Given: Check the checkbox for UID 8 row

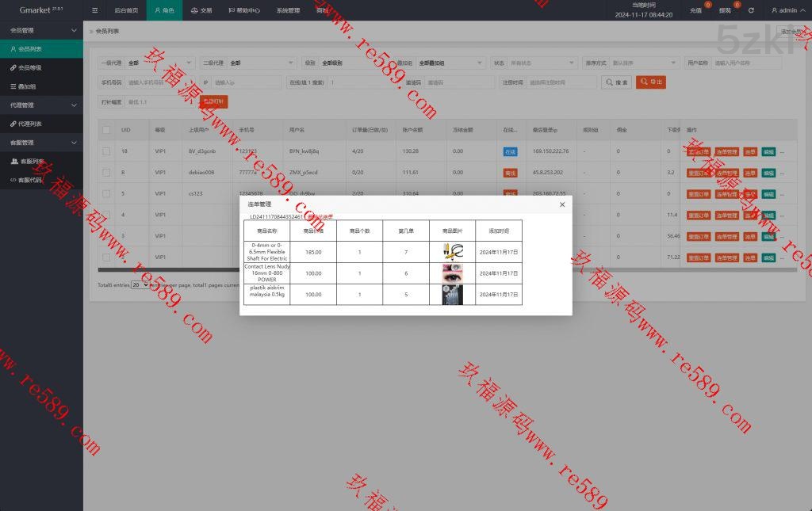Looking at the screenshot, I should [x=106, y=173].
